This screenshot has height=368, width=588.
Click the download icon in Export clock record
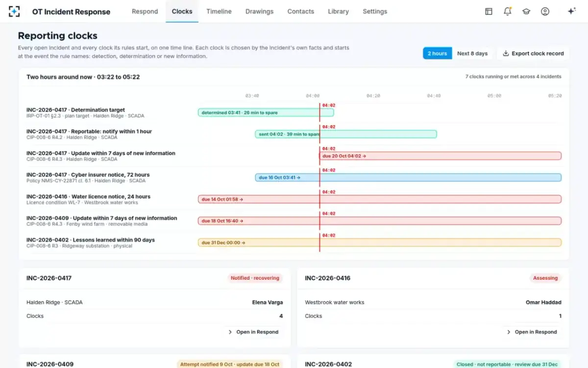(506, 53)
